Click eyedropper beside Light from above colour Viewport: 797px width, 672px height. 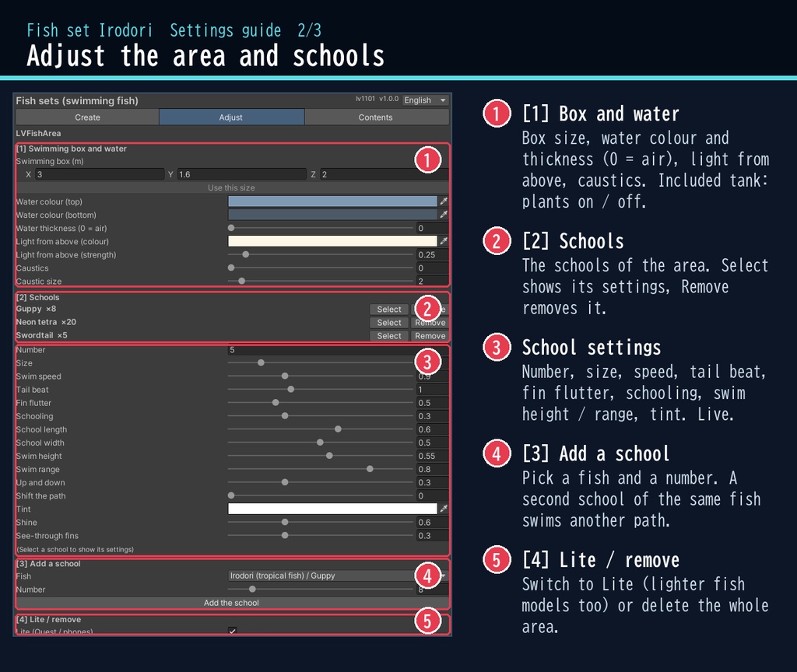[444, 241]
